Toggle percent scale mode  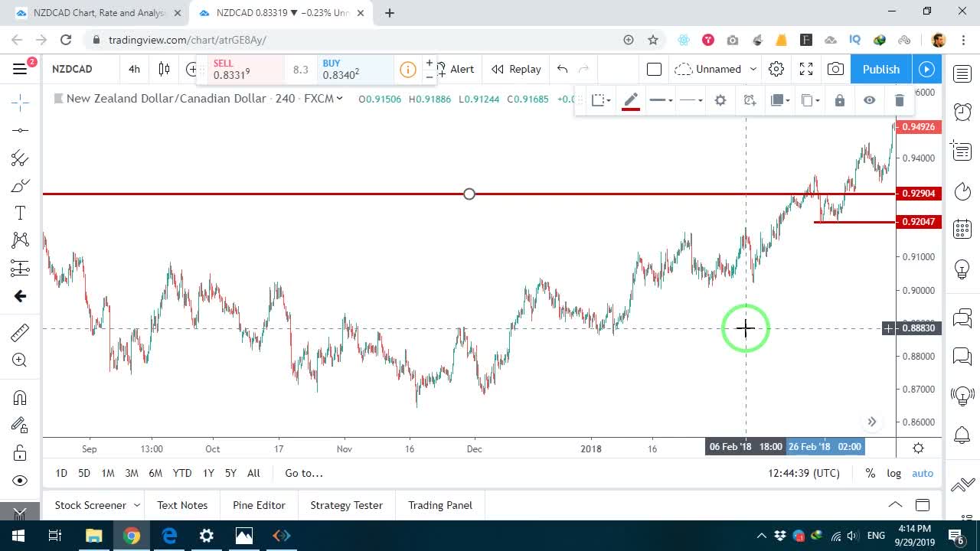coord(871,473)
